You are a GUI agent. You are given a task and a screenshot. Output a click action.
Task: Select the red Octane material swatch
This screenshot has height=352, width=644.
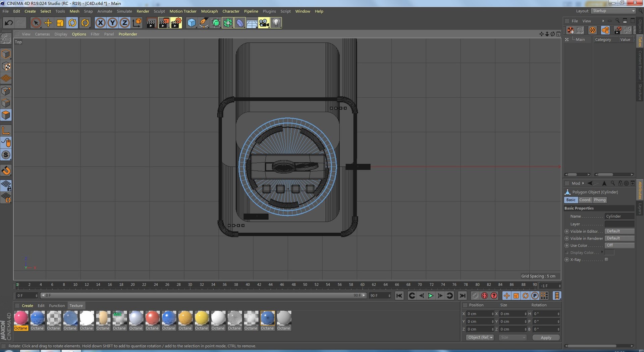152,318
